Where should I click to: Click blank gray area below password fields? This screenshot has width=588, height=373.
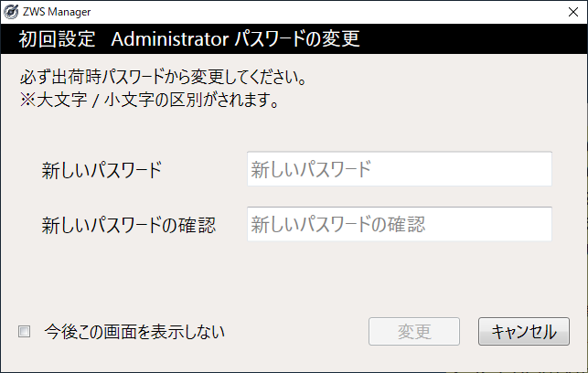click(x=293, y=279)
